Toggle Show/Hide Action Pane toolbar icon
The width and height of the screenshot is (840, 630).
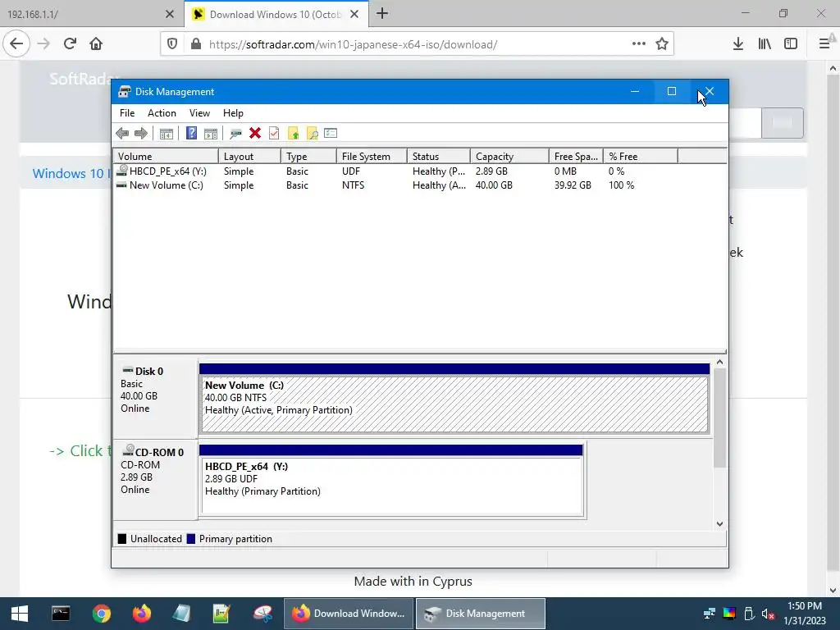pos(211,134)
